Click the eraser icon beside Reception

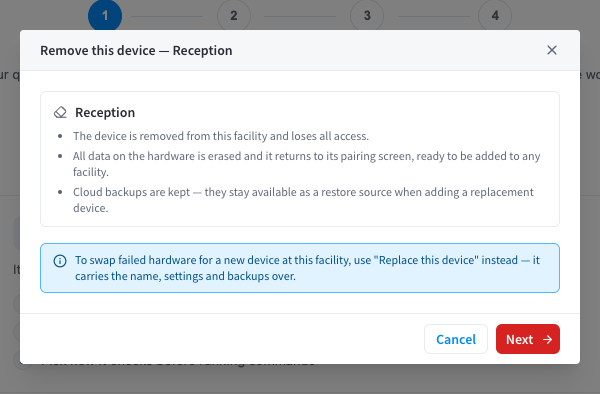coord(60,112)
